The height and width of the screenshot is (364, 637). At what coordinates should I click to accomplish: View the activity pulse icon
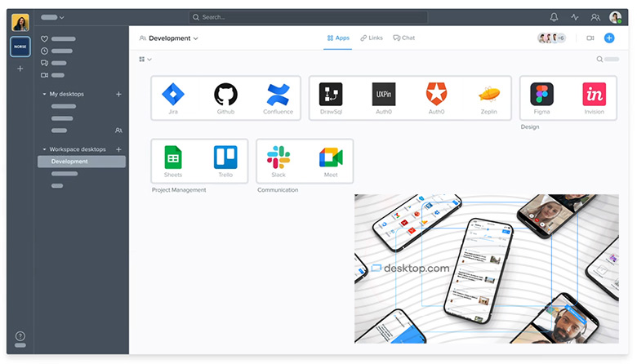[x=574, y=17]
